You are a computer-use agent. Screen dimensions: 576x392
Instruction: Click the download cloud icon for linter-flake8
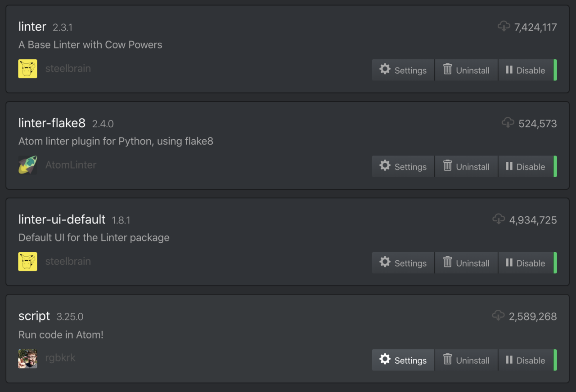point(508,123)
